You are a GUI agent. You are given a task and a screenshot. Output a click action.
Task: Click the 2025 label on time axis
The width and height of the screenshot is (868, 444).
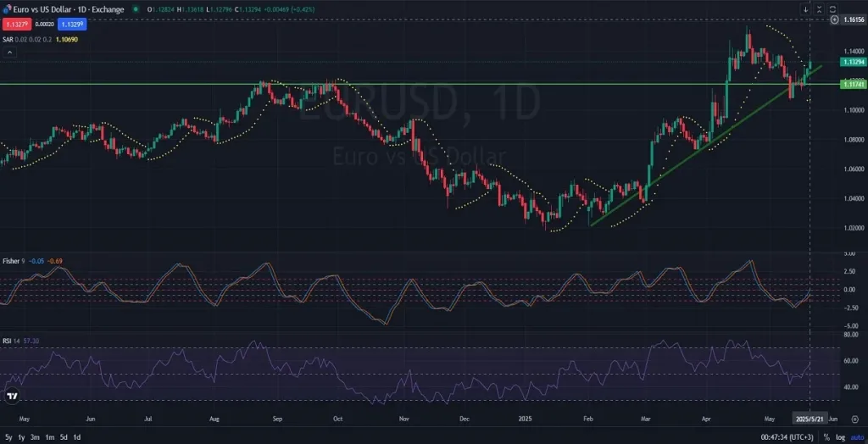524,419
